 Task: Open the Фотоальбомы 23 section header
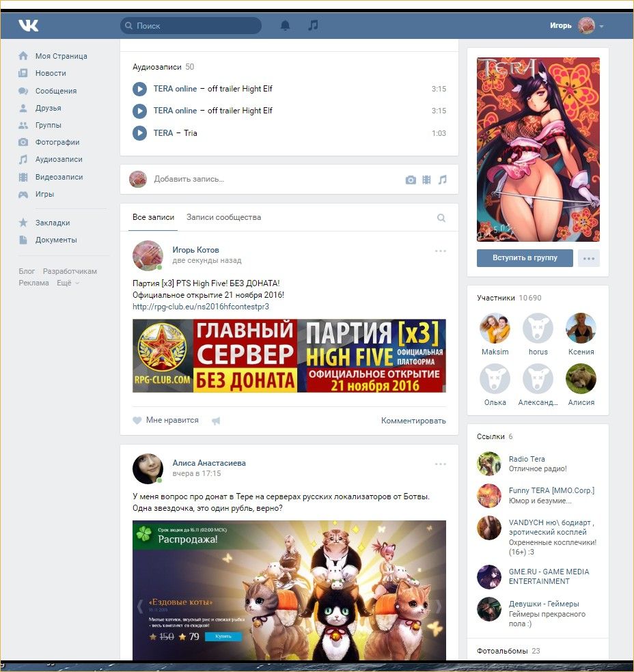(x=508, y=651)
